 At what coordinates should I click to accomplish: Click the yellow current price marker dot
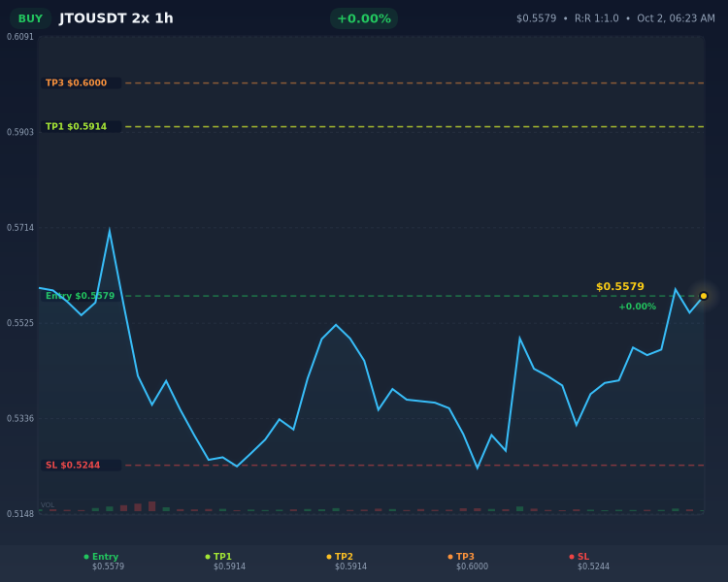tap(704, 296)
